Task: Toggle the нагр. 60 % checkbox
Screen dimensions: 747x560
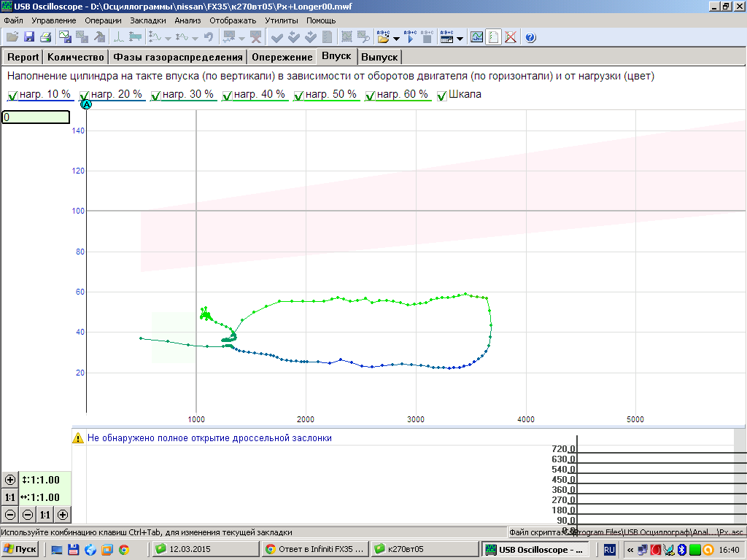Action: [x=370, y=96]
